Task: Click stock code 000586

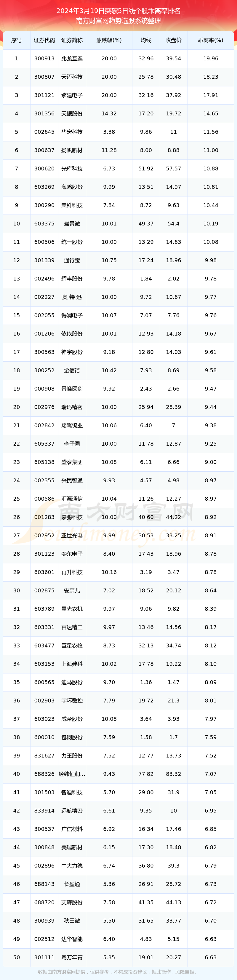Action: (44, 499)
